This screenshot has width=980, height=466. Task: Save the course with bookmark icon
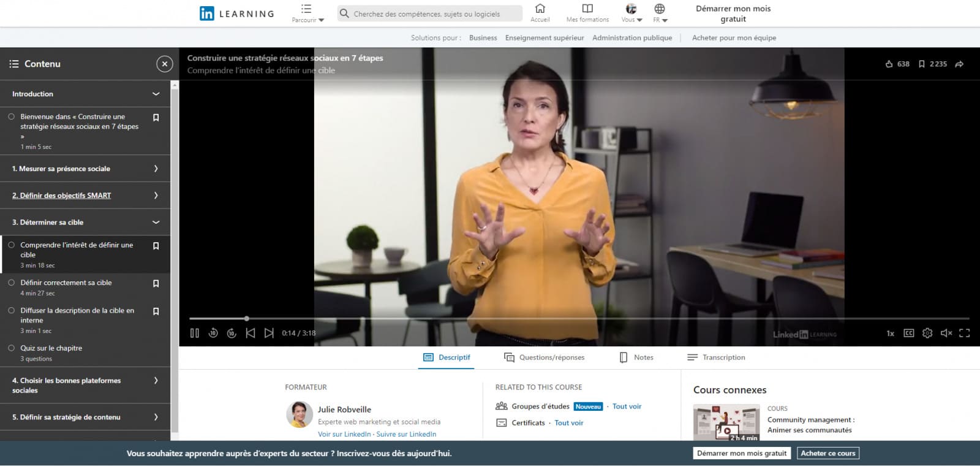pos(921,64)
